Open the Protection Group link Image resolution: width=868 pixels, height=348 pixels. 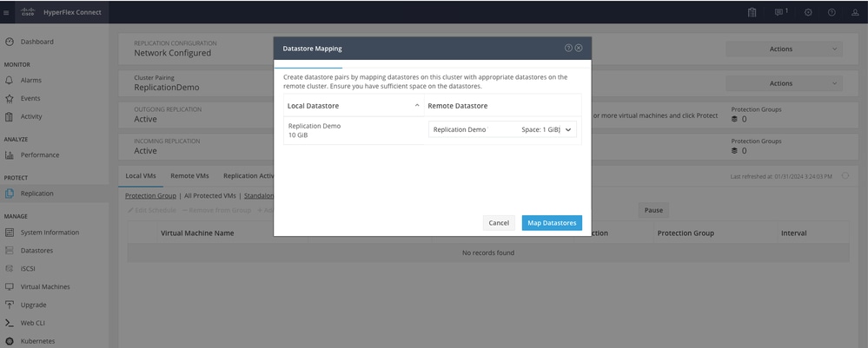pyautogui.click(x=150, y=196)
